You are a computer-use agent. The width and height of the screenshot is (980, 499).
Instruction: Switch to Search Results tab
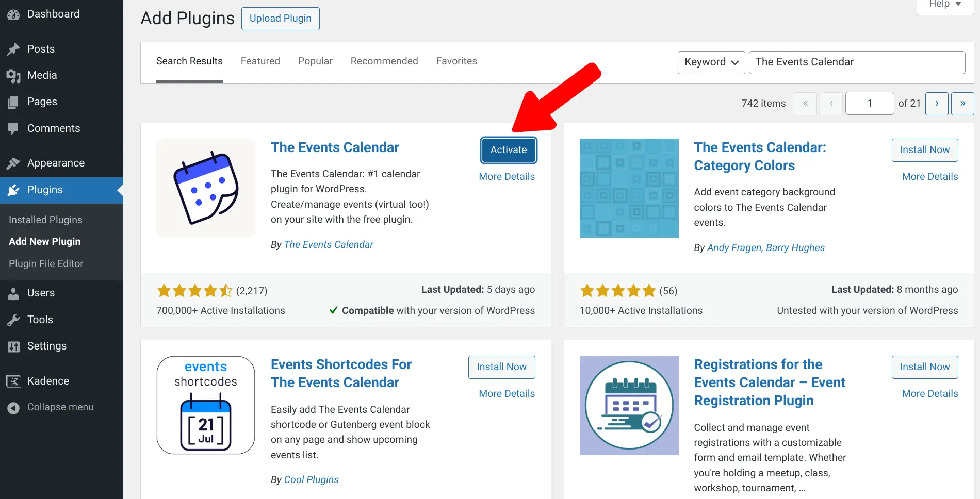click(189, 61)
